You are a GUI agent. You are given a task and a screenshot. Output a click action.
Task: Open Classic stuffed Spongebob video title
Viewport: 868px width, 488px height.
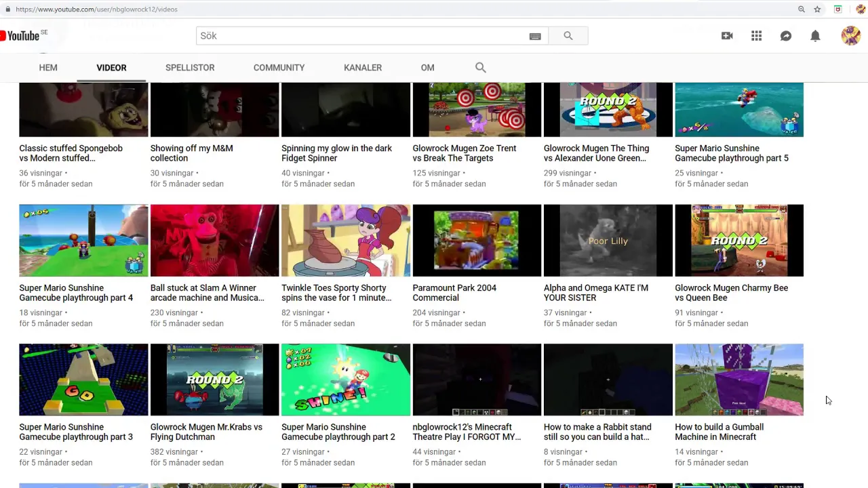click(71, 153)
